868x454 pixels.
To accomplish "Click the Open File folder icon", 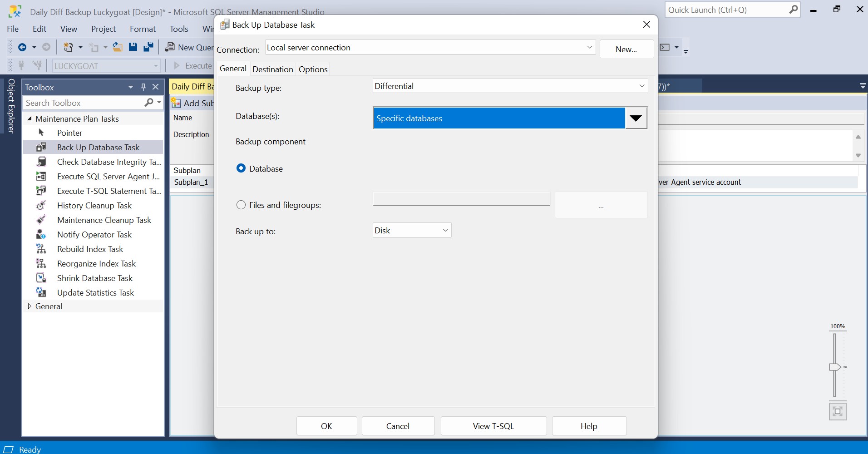I will (x=118, y=47).
